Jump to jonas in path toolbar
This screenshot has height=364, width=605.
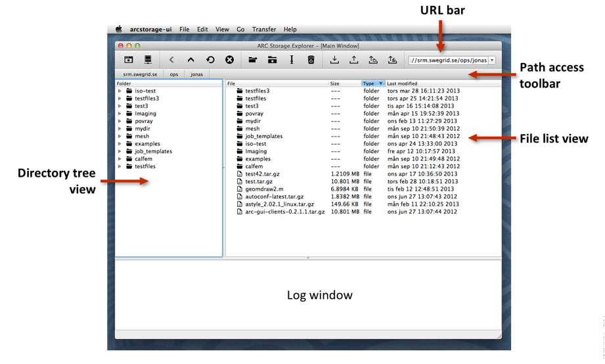tap(196, 74)
